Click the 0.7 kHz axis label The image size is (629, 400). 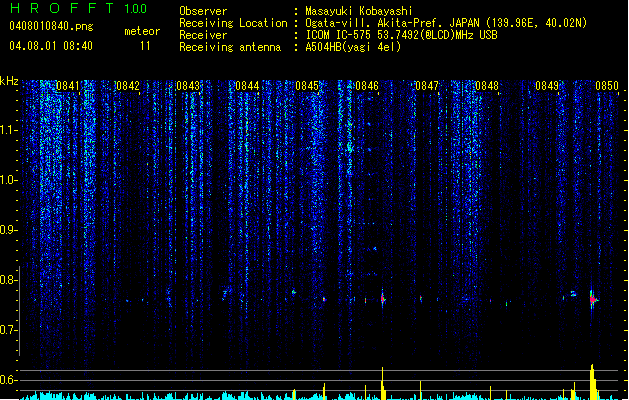pos(9,330)
